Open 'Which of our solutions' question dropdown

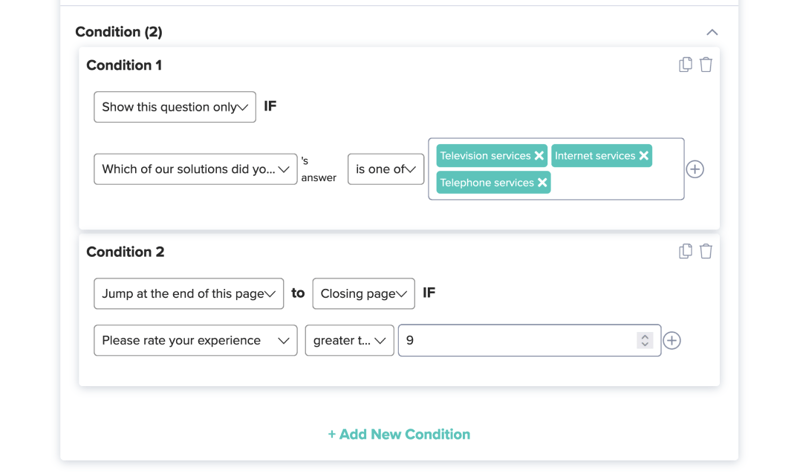(x=195, y=169)
